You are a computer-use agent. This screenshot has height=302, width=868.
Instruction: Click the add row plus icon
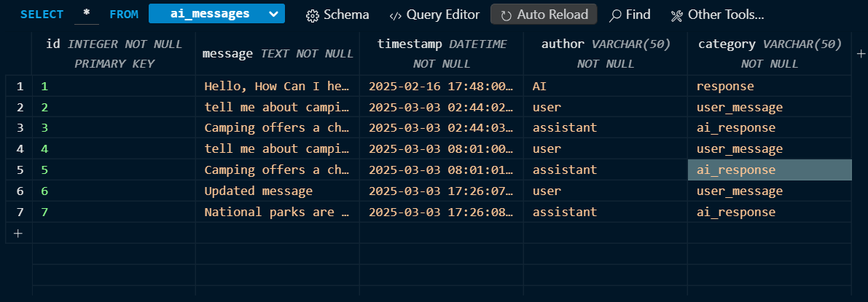pyautogui.click(x=18, y=234)
